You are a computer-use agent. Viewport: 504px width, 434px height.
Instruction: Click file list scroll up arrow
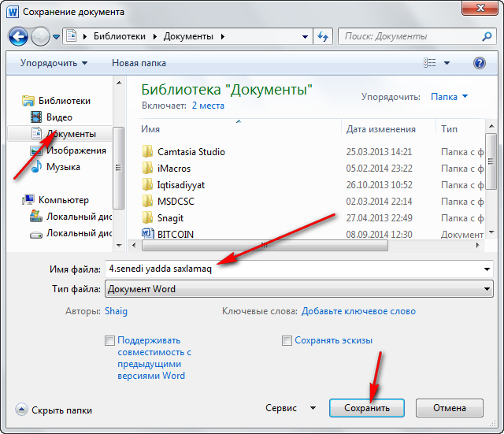coord(491,126)
